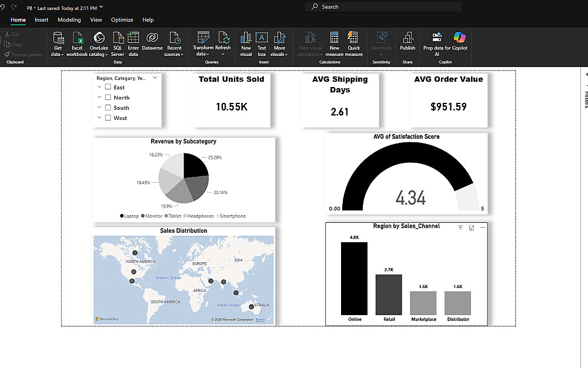
Task: Add a Text box
Action: point(262,38)
